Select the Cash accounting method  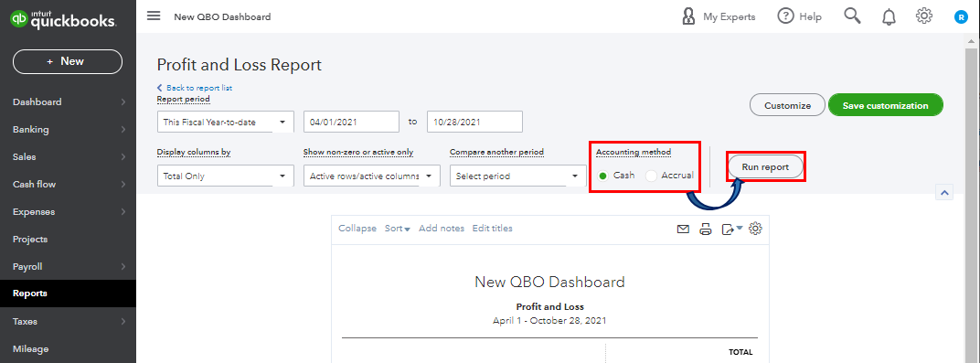615,176
